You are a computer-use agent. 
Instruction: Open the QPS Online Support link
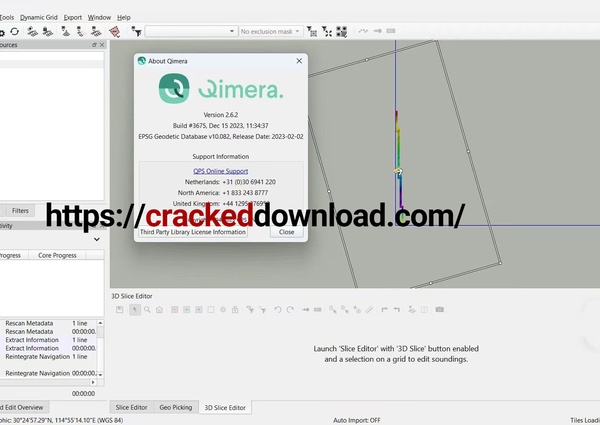click(220, 171)
